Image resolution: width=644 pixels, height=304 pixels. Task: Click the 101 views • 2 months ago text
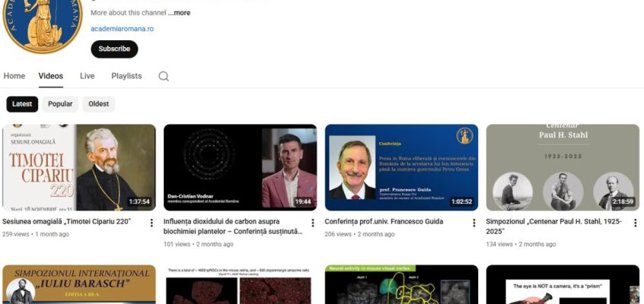(x=199, y=244)
